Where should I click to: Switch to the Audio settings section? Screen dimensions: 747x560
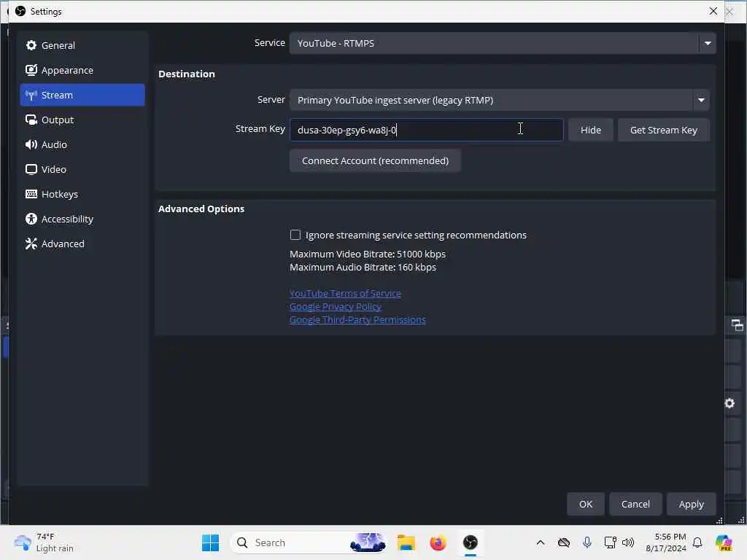point(82,144)
